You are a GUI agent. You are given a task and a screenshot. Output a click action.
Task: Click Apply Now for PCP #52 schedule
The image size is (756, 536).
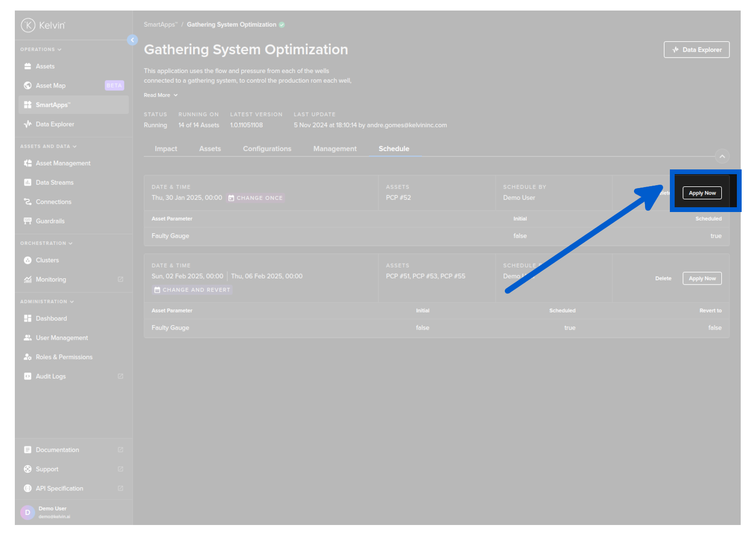point(702,193)
